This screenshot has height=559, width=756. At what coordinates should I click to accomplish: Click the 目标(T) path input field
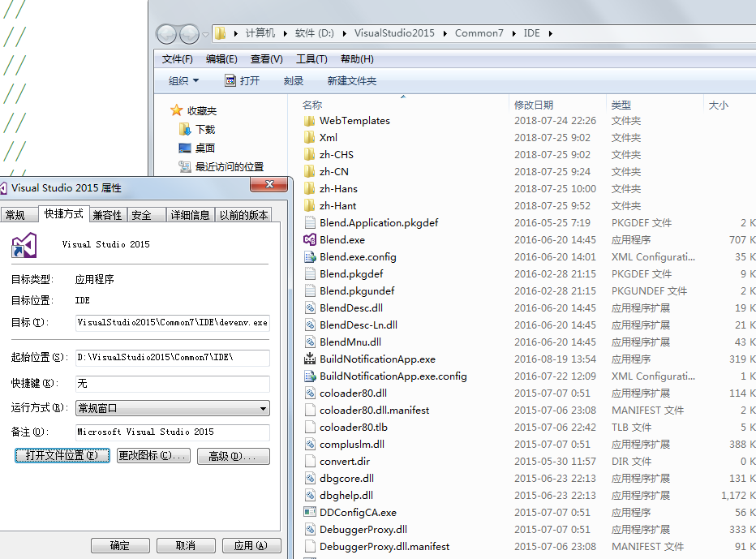(173, 323)
